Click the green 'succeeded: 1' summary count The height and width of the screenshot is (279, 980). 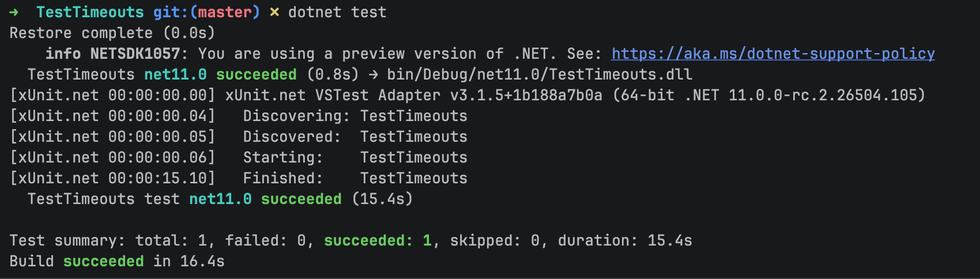[378, 240]
